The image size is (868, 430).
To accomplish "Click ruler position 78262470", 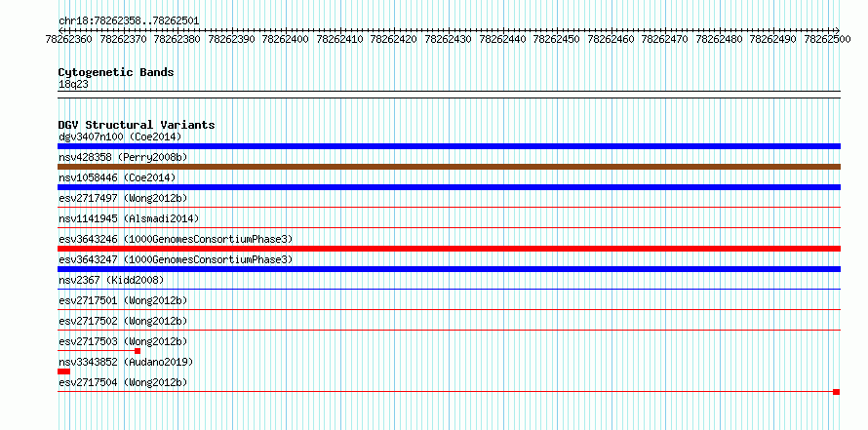I will 665,39.
